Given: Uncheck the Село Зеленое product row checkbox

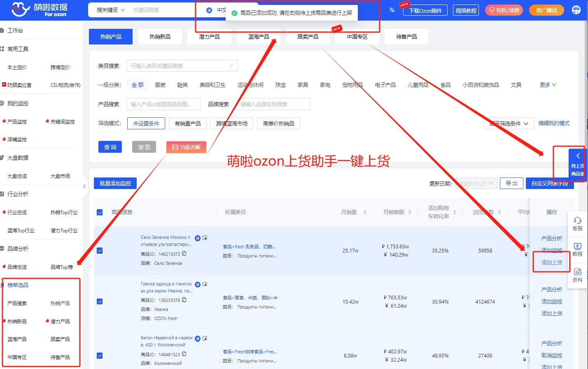Looking at the screenshot, I should [x=100, y=250].
